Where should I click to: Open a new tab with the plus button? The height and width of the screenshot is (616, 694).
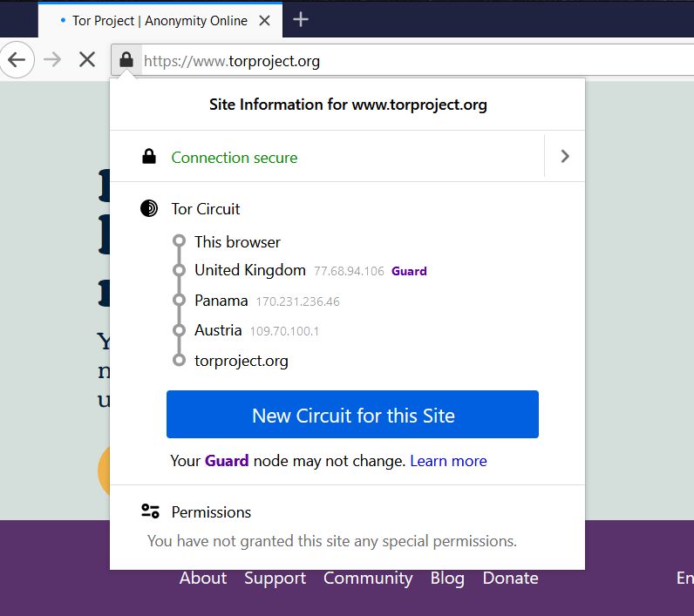click(301, 19)
